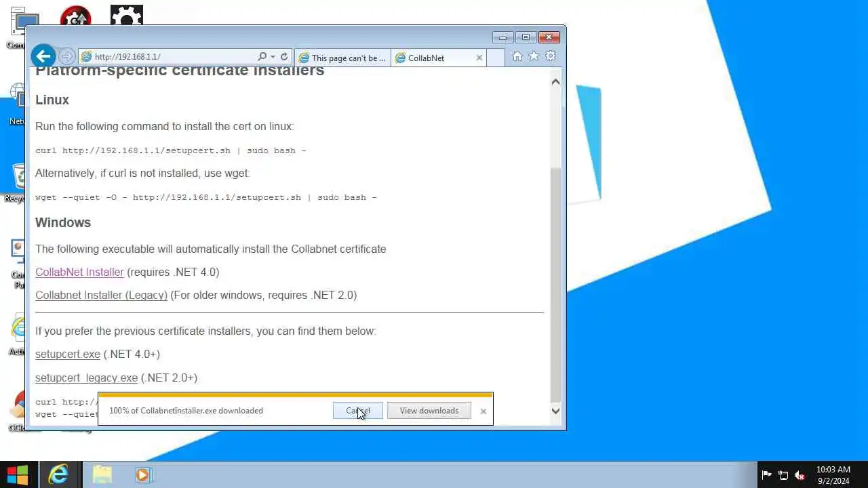Open the Windows Start button
The width and height of the screenshot is (868, 488).
(x=18, y=474)
